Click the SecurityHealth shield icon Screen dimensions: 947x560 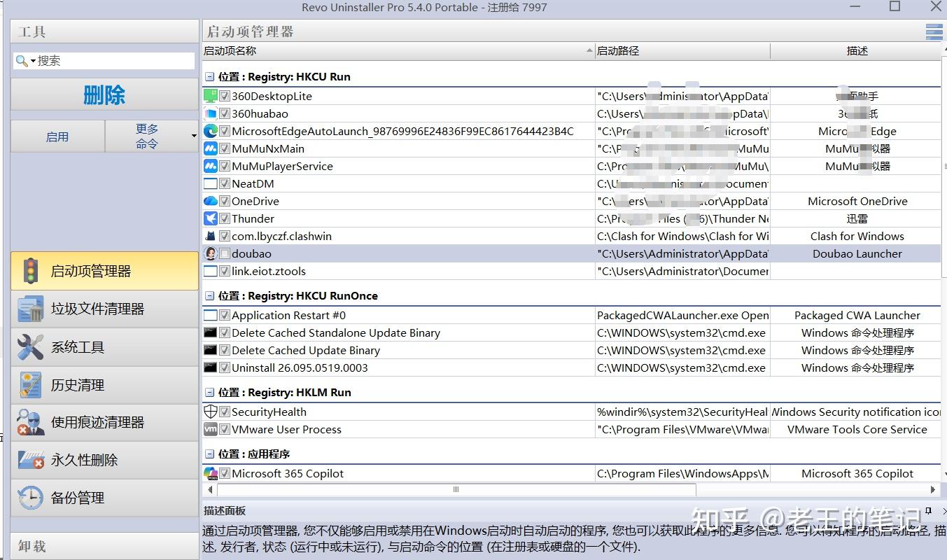point(210,412)
